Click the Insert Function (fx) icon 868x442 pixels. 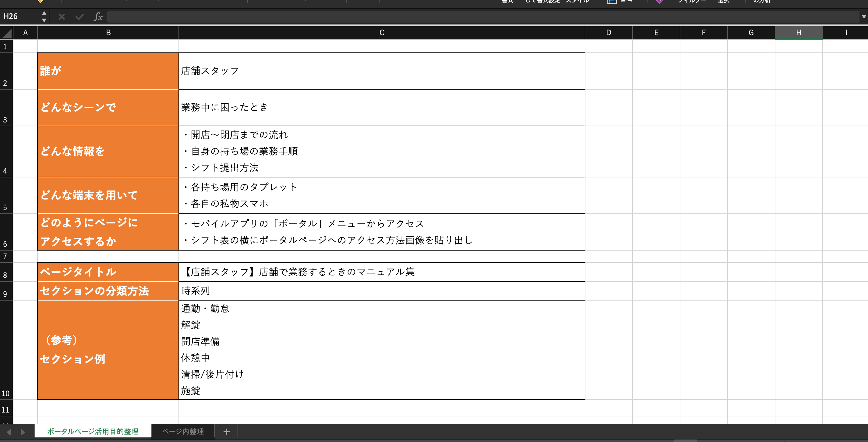[x=98, y=16]
